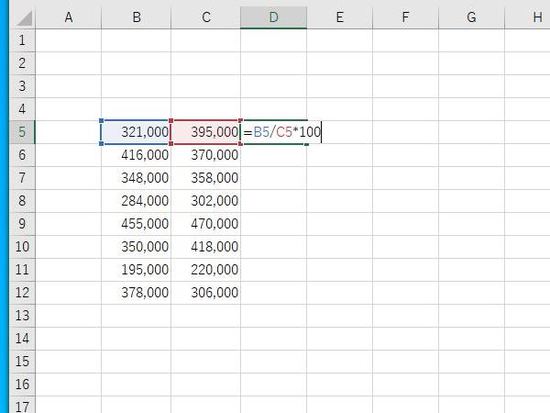This screenshot has width=550, height=413.
Task: Select row 3 header
Action: (22, 86)
